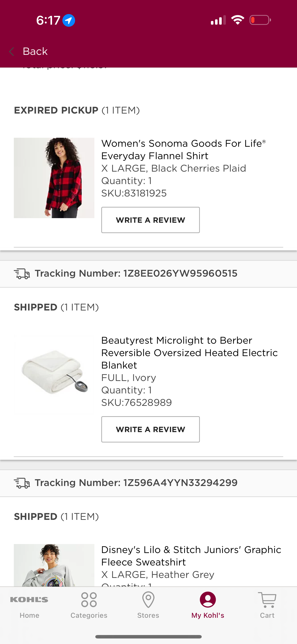View the Lilo & Stitch sweatshirt thumbnail
297x644 pixels.
[x=54, y=565]
